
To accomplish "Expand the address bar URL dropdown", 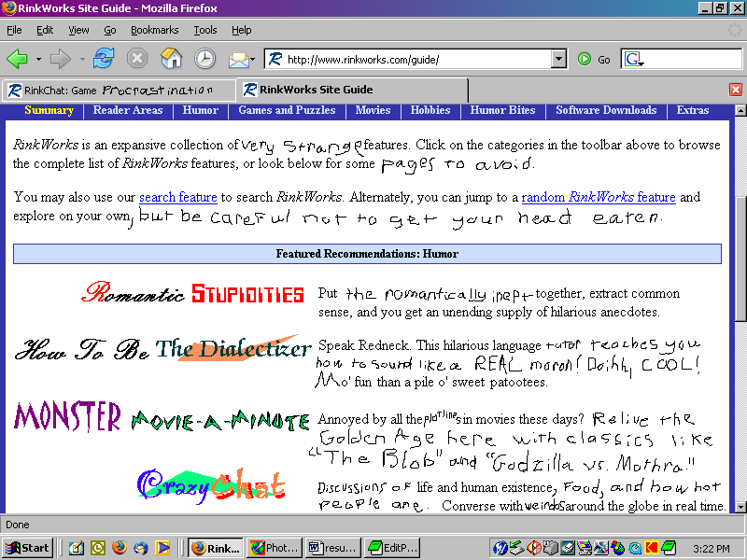I will (558, 59).
